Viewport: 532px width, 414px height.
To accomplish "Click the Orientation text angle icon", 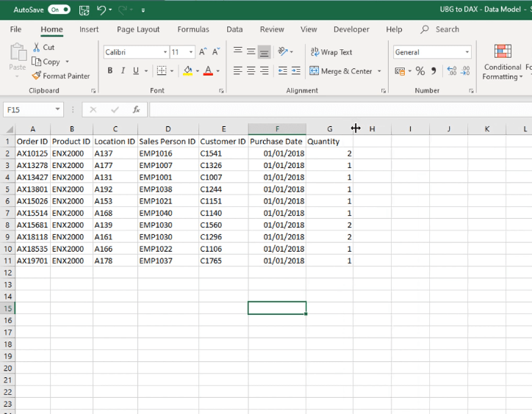I will click(283, 51).
